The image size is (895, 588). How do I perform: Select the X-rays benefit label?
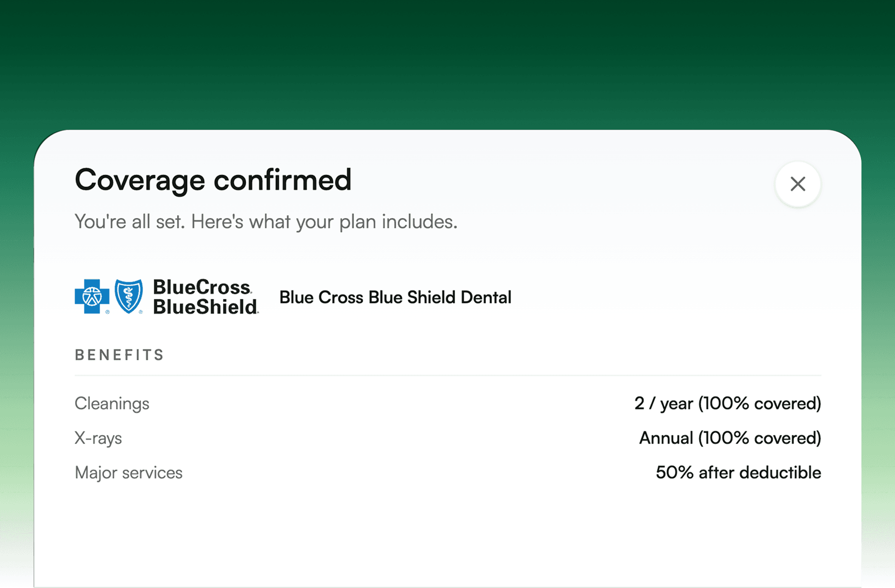click(98, 438)
